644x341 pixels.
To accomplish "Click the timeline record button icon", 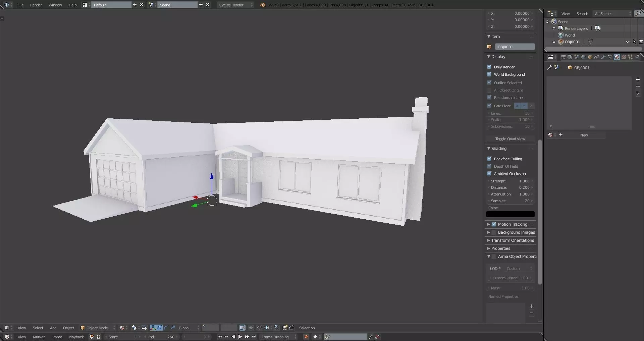I will pos(306,337).
